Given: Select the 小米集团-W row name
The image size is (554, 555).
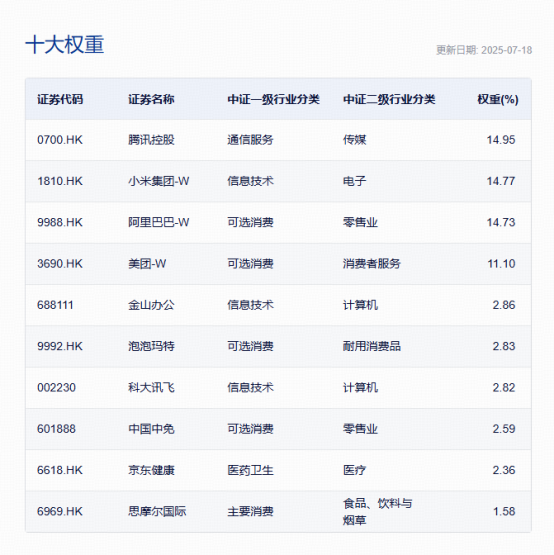Looking at the screenshot, I should (159, 181).
